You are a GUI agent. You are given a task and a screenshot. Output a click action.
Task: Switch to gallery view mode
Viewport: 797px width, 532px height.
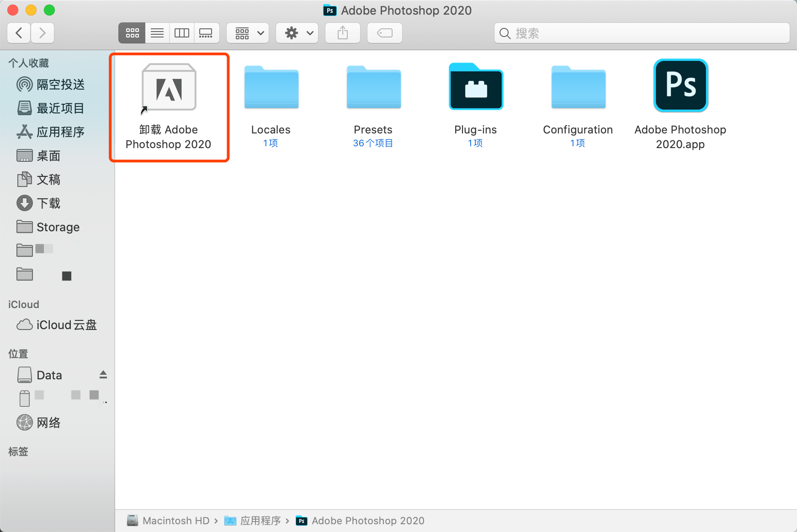click(x=206, y=33)
